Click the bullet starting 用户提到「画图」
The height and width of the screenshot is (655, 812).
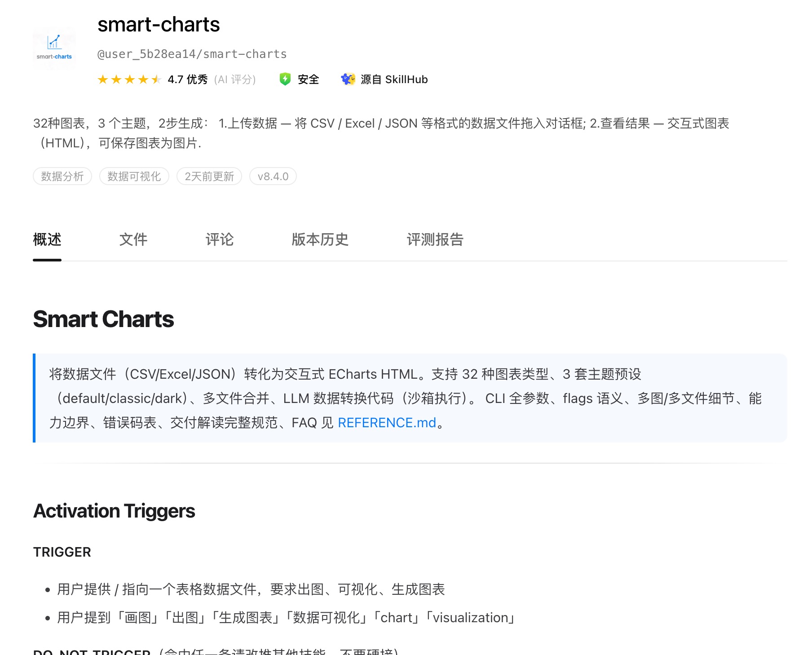click(286, 618)
